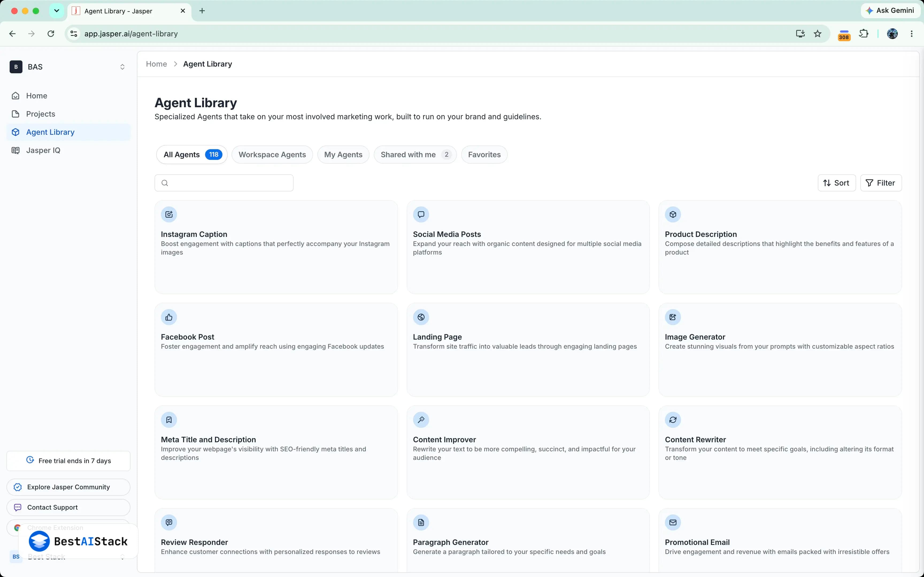
Task: Go back with browser back arrow
Action: click(12, 34)
